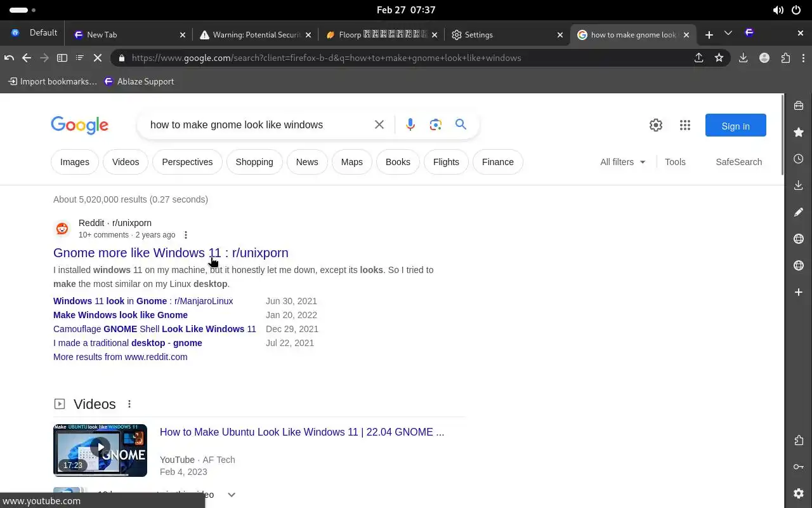Viewport: 812px width, 508px height.
Task: Bookmark this page with the star icon
Action: pyautogui.click(x=719, y=58)
